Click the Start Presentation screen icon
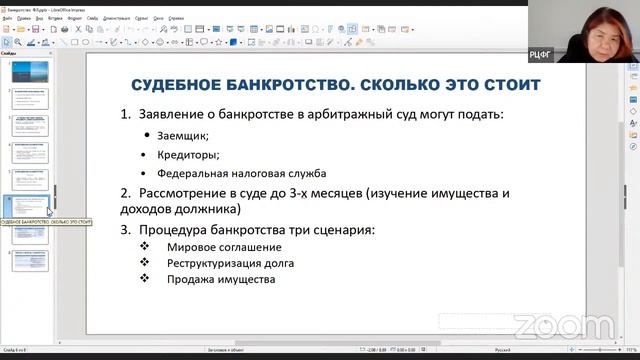The image size is (640, 360). [x=230, y=29]
